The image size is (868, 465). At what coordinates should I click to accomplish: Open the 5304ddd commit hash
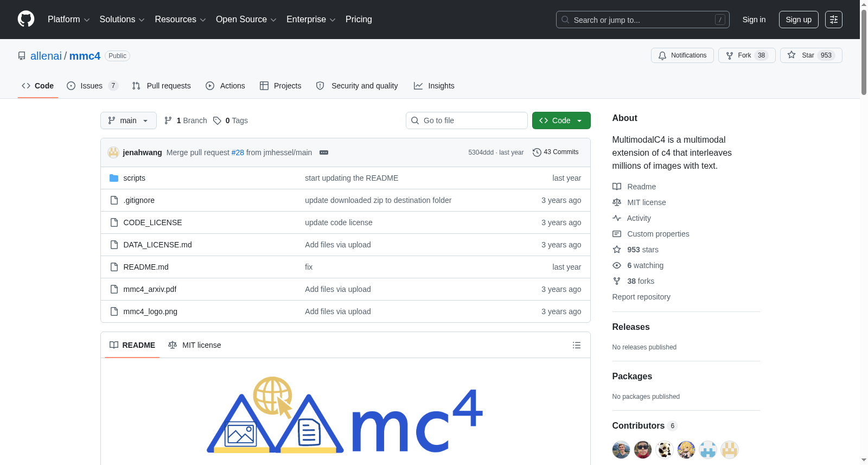[x=481, y=152]
